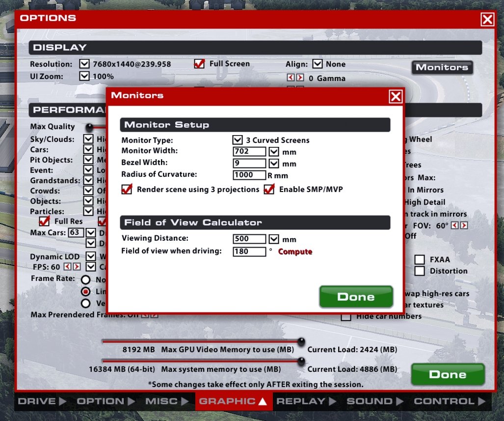Go to the CONTROL tab
This screenshot has height=421, width=504.
point(450,401)
